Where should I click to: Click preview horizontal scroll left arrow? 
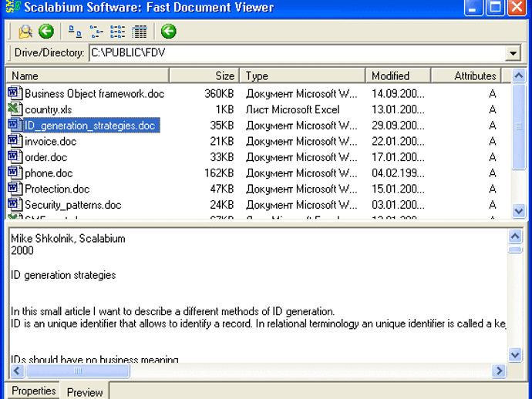pos(17,370)
